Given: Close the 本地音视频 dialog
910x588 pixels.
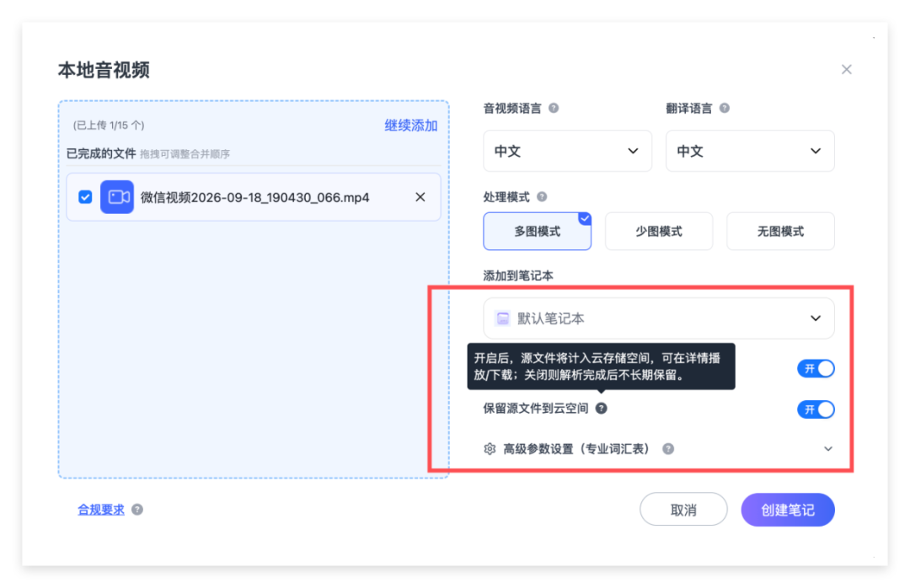Looking at the screenshot, I should (x=846, y=70).
